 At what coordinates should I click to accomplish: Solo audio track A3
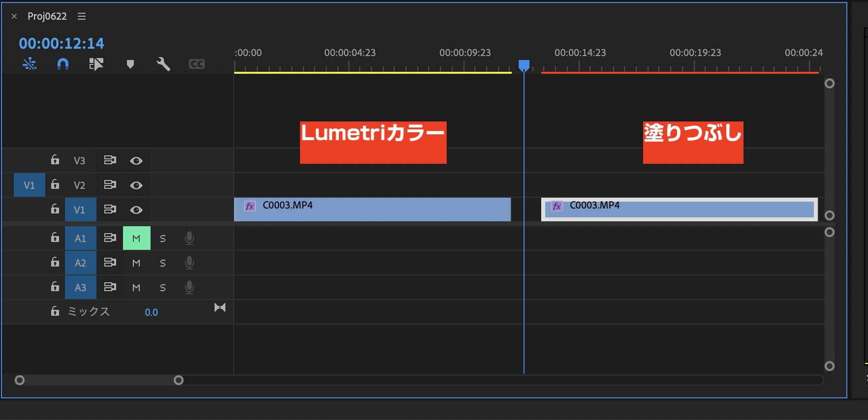pos(163,288)
